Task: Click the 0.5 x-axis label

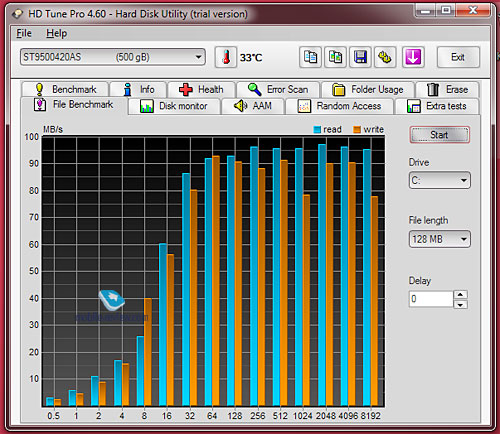Action: [53, 416]
